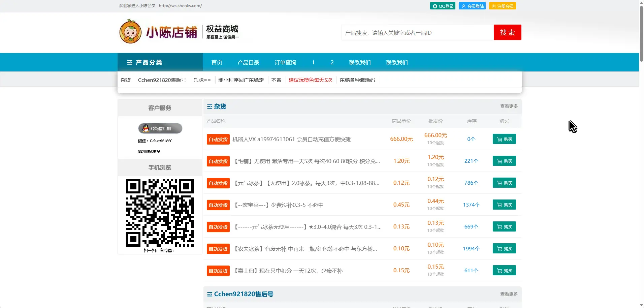644x308 pixels.
Task: Click the 小陈店铺 orange mascot logo
Action: click(130, 31)
